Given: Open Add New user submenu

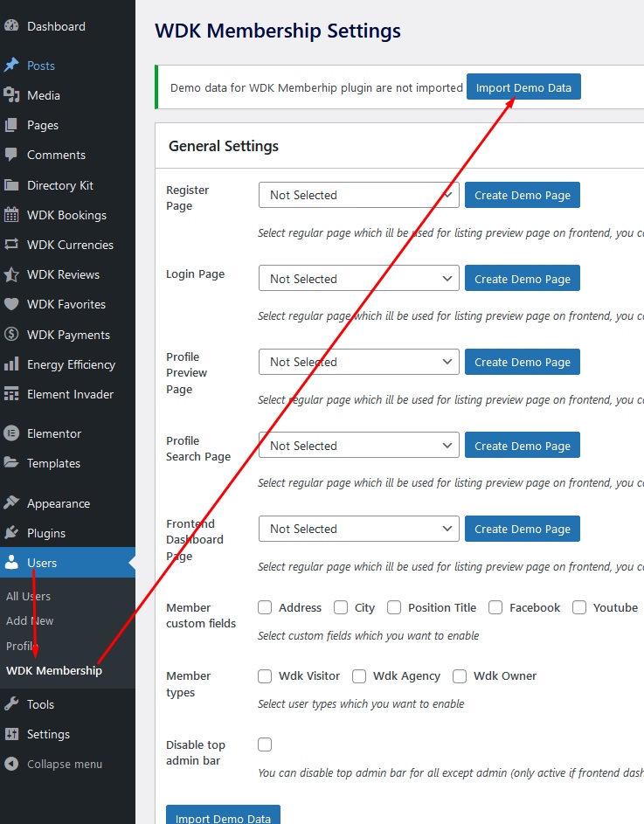Looking at the screenshot, I should click(x=30, y=620).
